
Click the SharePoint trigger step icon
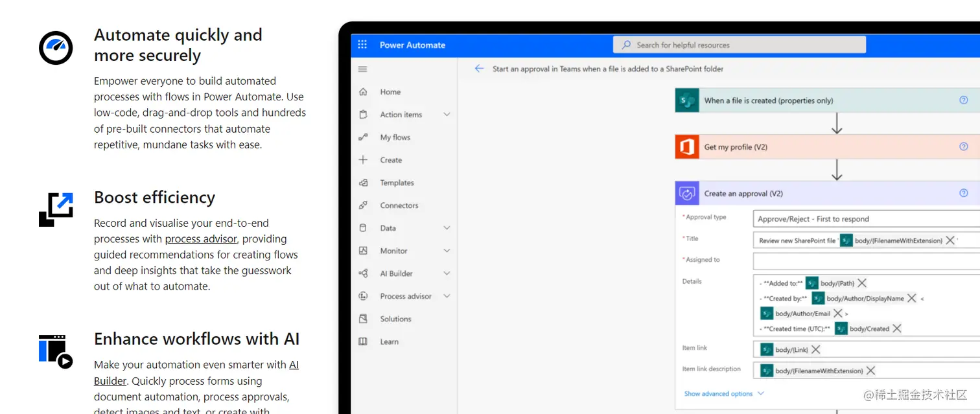tap(687, 100)
